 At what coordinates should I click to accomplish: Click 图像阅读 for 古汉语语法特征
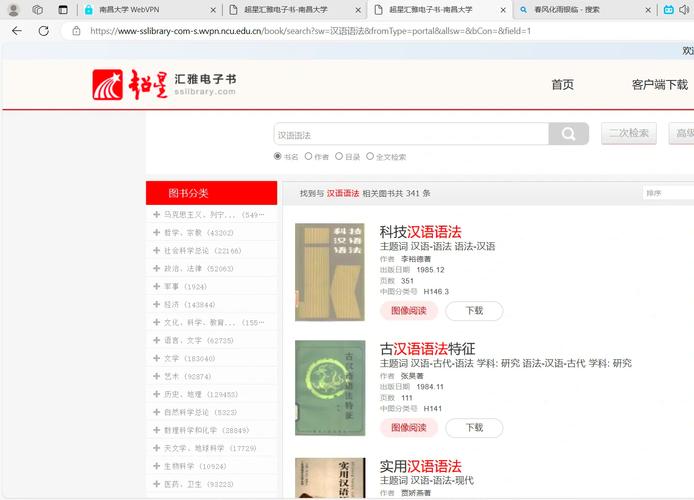(409, 427)
